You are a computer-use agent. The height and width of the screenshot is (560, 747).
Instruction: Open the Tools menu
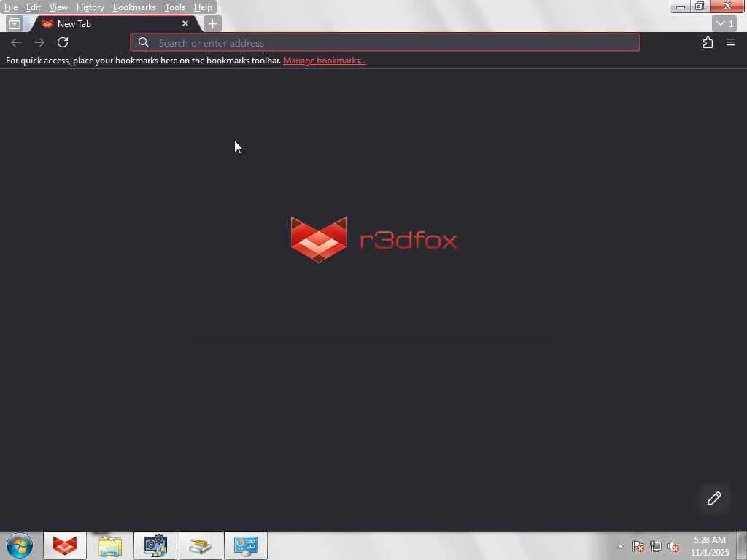pos(174,7)
